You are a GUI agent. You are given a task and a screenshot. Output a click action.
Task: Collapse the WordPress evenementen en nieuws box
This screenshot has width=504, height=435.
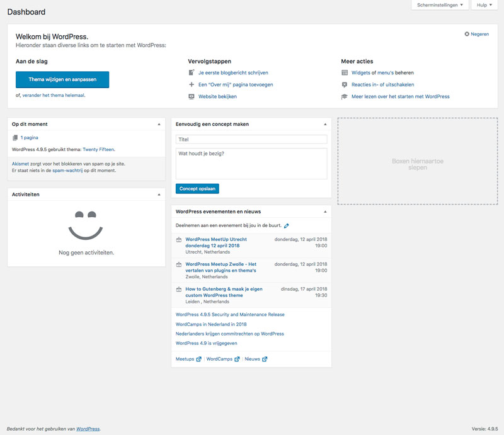click(325, 212)
